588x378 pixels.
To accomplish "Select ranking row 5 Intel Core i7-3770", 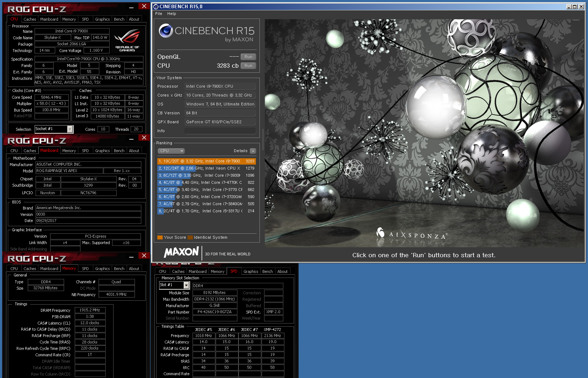I will [x=206, y=190].
